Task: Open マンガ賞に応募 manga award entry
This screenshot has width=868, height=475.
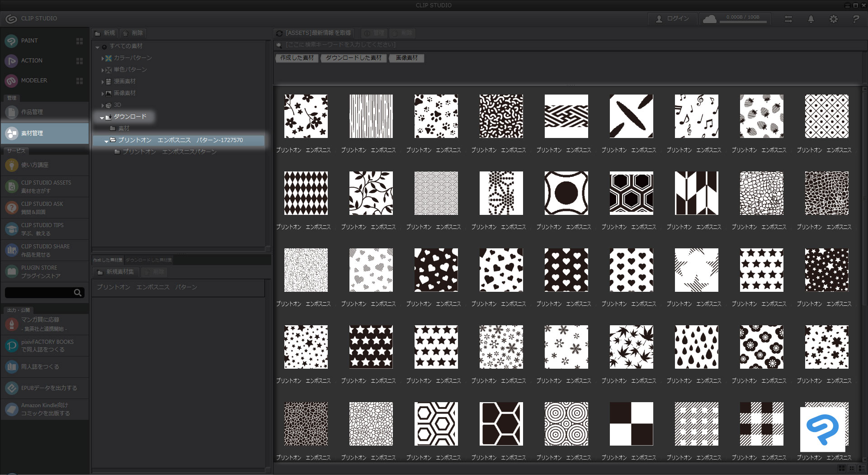Action: pos(45,324)
